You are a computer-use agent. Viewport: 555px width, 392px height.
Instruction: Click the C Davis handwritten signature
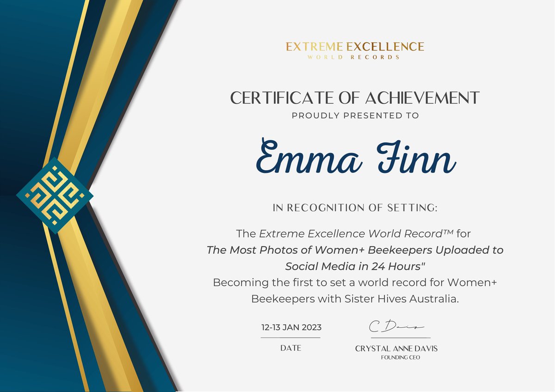coord(396,327)
